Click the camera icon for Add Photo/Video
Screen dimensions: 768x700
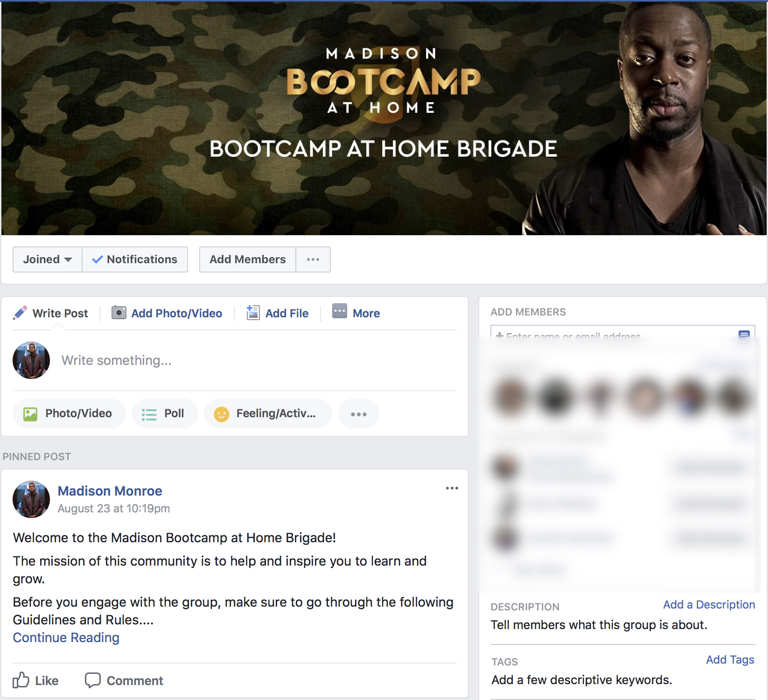[x=119, y=313]
